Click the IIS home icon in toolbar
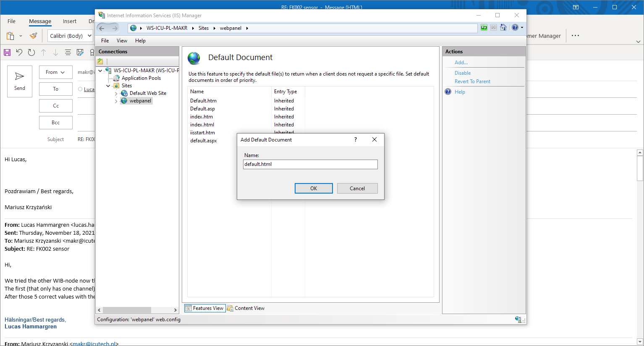 point(503,28)
